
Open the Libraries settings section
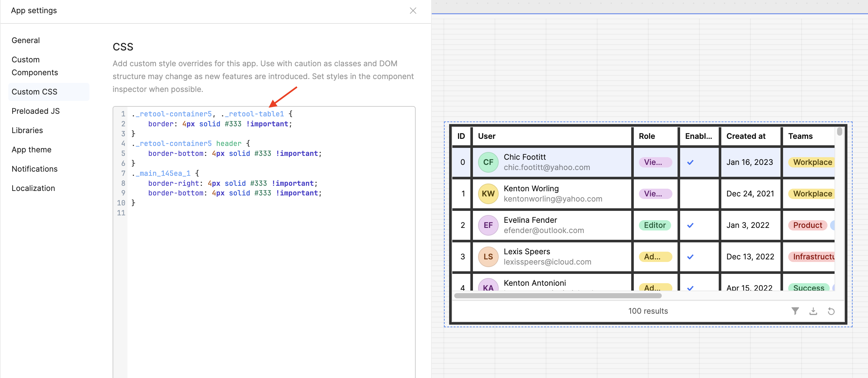click(27, 130)
